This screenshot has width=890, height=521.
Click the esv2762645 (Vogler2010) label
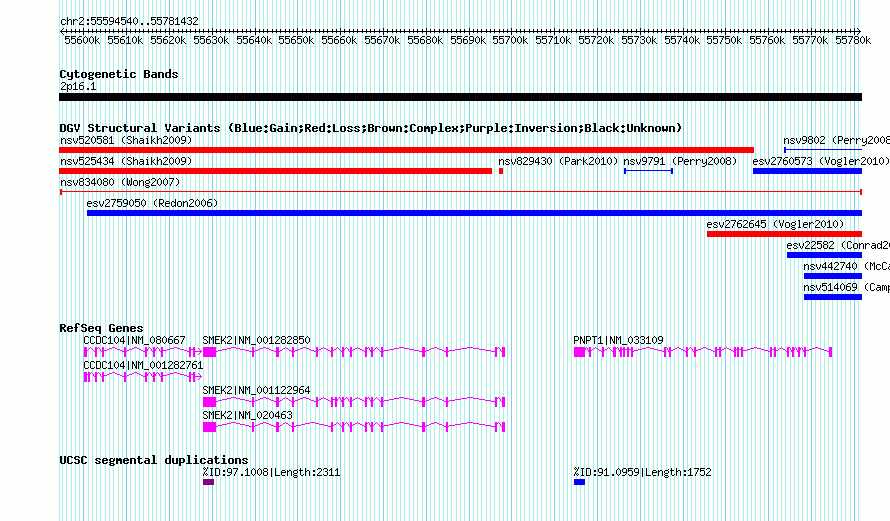click(775, 224)
